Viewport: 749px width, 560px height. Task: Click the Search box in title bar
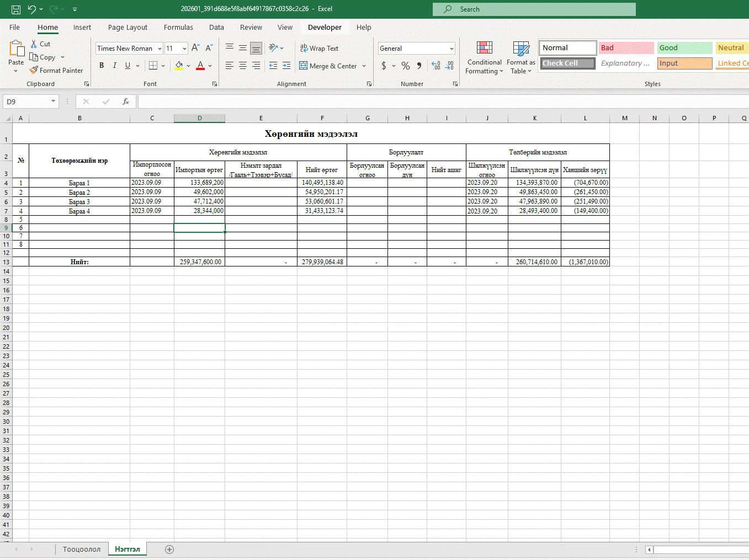(534, 9)
